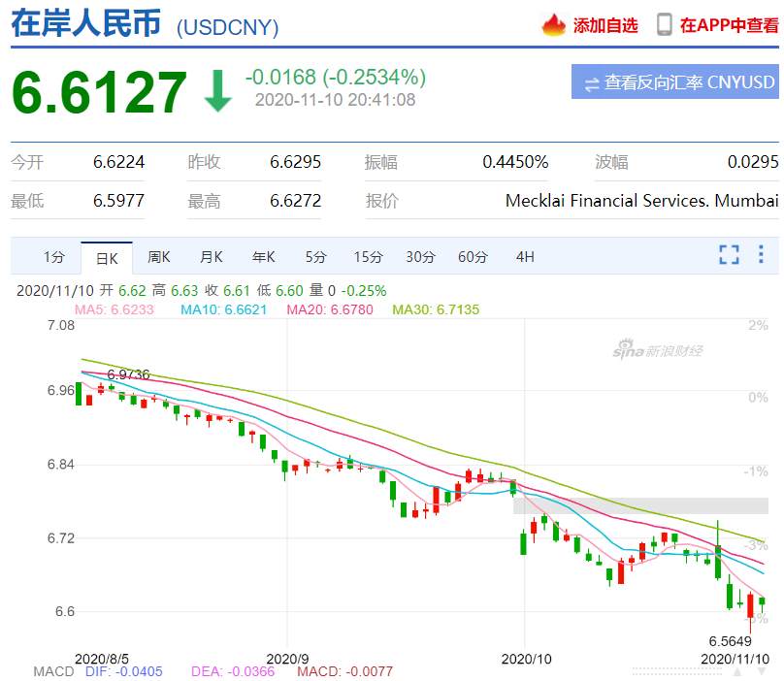Click the 6.5649 low price label on chart
The height and width of the screenshot is (681, 784).
pyautogui.click(x=730, y=641)
